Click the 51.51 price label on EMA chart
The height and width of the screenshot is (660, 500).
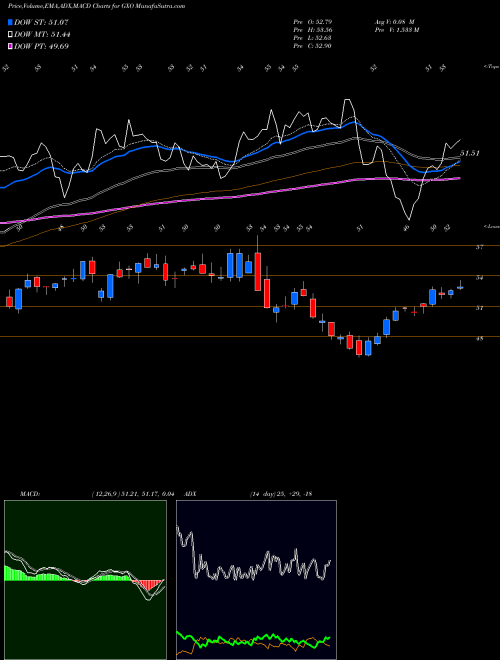470,153
